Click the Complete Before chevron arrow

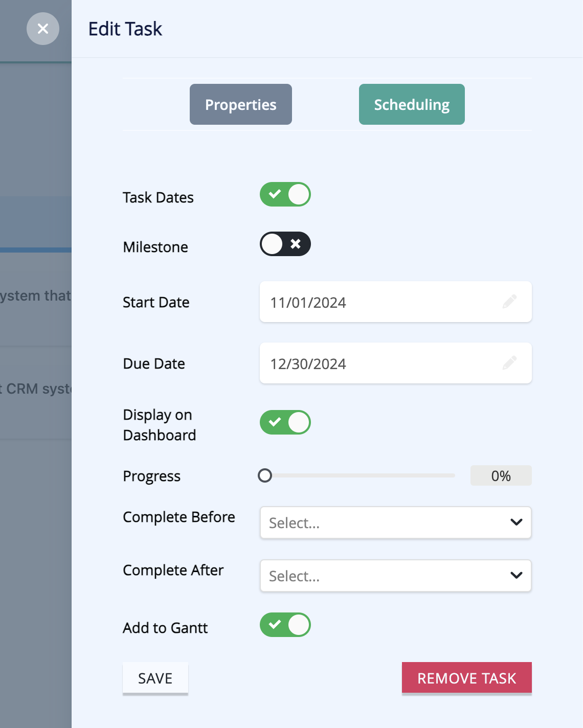[517, 522]
